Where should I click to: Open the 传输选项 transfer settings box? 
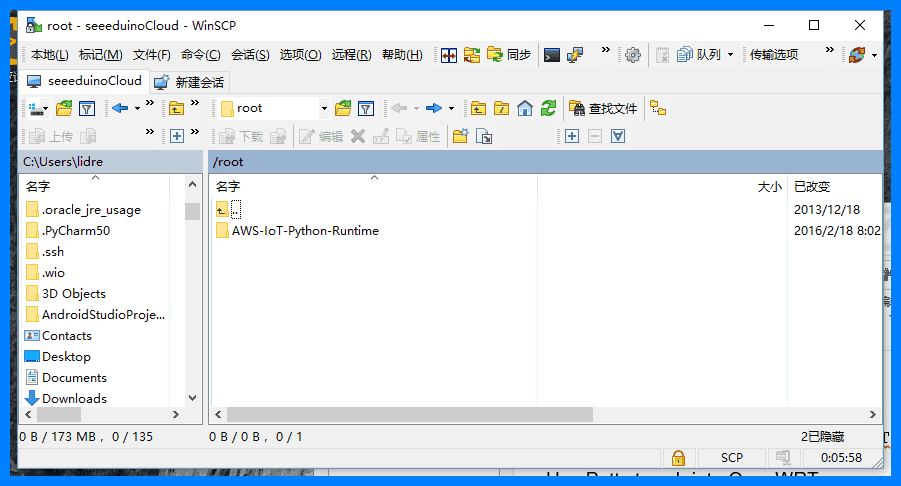[x=773, y=55]
